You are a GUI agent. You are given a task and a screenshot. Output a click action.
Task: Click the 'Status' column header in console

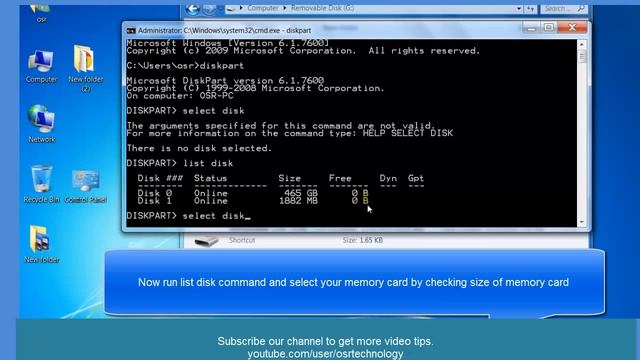(x=210, y=178)
